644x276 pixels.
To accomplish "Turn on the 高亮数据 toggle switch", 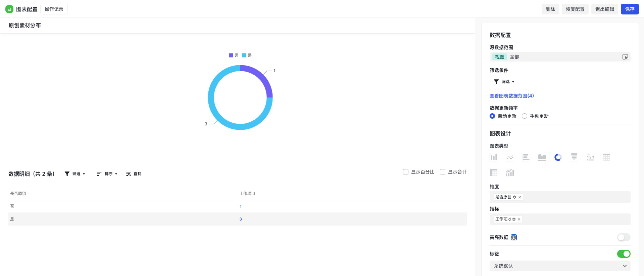I will [624, 237].
